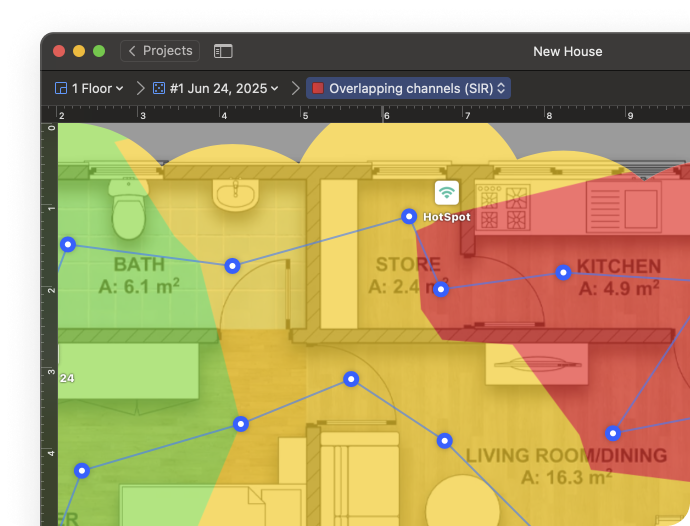The width and height of the screenshot is (690, 526).
Task: Open Overlapping channels (SIR) visualization selector
Action: point(408,88)
